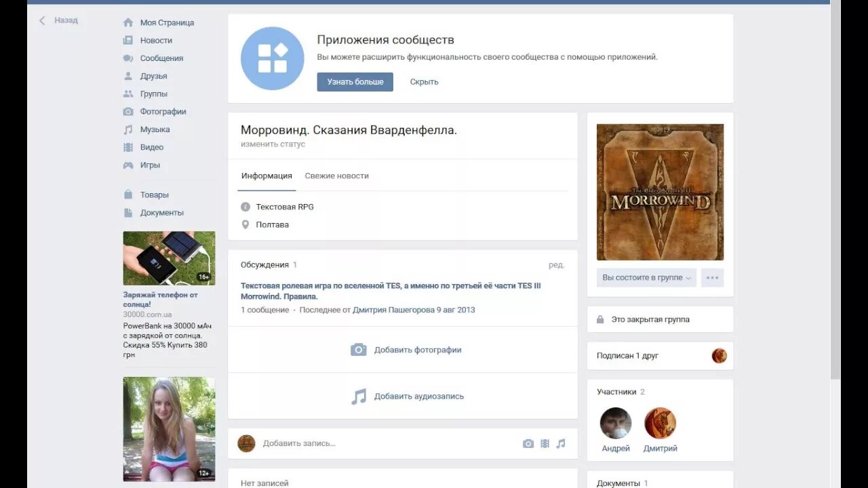Click the camera icon next to Добавить фотографии
The height and width of the screenshot is (488, 868).
pos(359,350)
